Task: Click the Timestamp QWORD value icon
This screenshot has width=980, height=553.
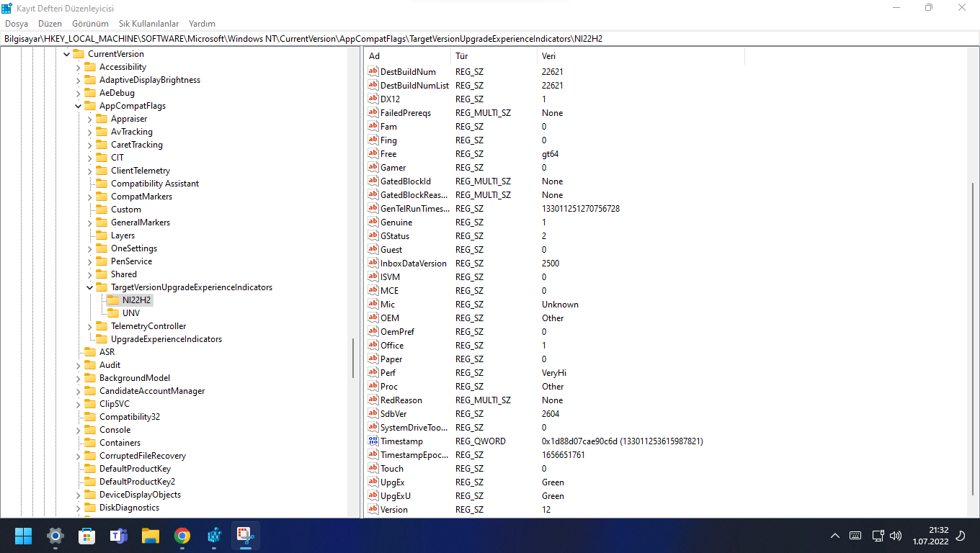Action: click(x=373, y=441)
